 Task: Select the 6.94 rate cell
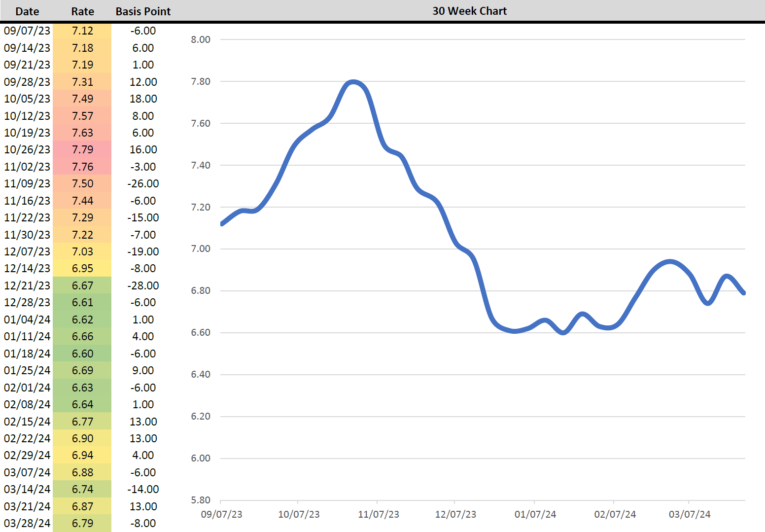click(82, 455)
